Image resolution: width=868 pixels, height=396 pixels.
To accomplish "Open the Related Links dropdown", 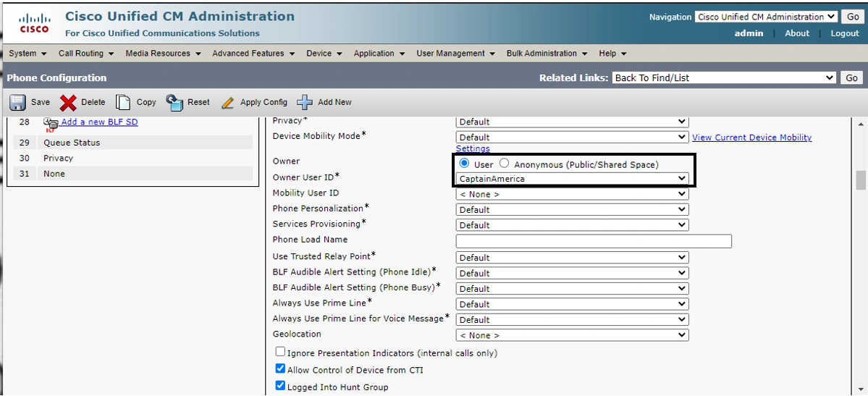I will 724,78.
